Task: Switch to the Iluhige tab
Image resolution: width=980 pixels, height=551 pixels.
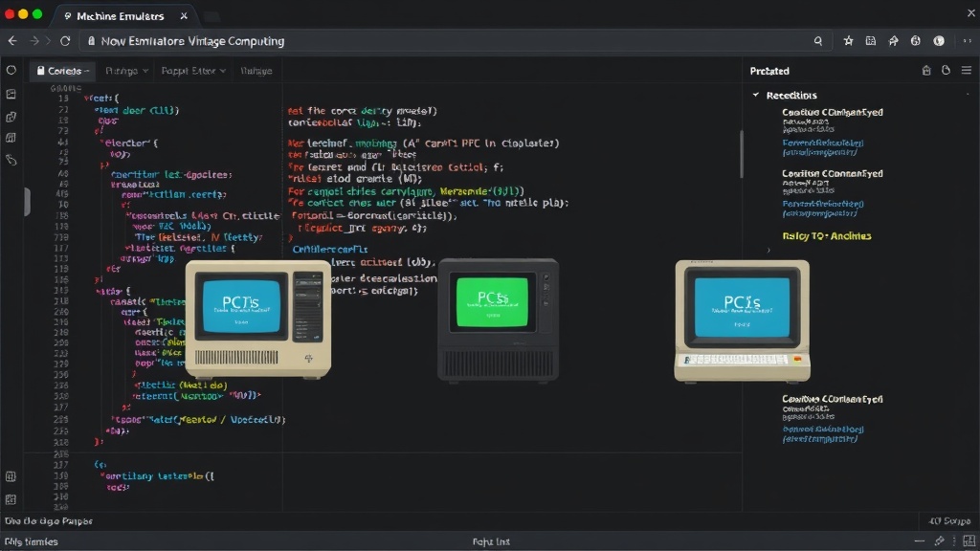Action: (256, 71)
